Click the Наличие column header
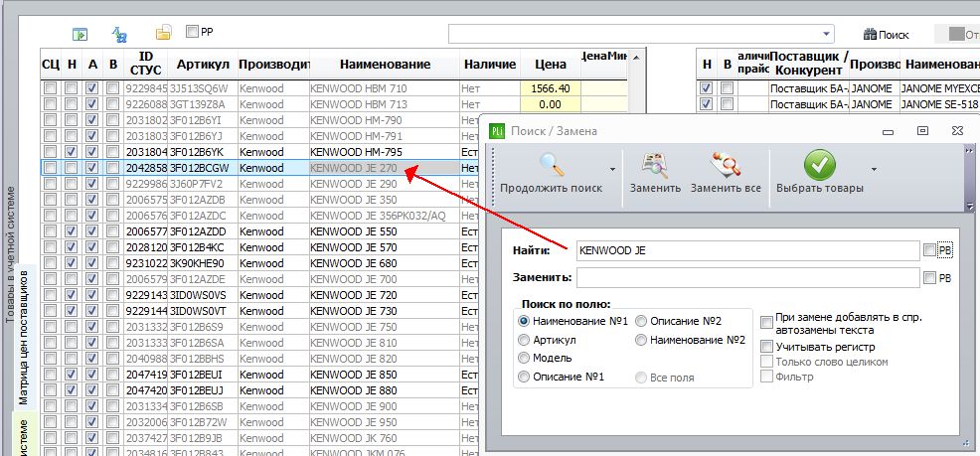The width and height of the screenshot is (980, 456). click(490, 65)
